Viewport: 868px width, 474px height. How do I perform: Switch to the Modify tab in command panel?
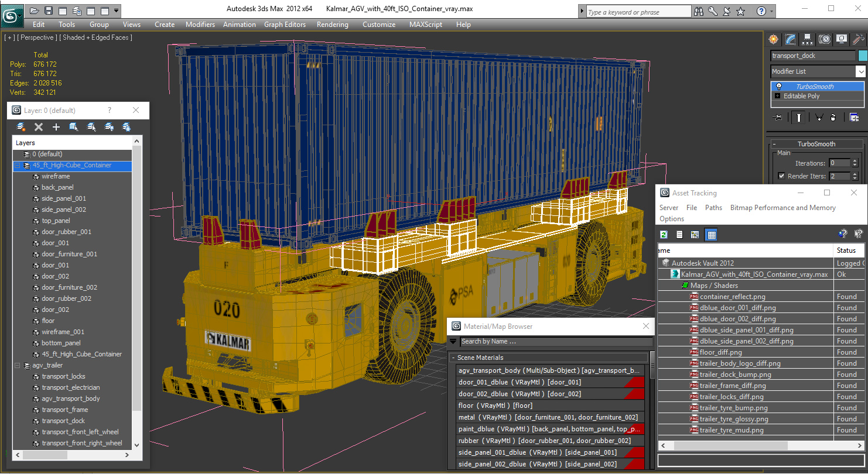[x=791, y=39]
